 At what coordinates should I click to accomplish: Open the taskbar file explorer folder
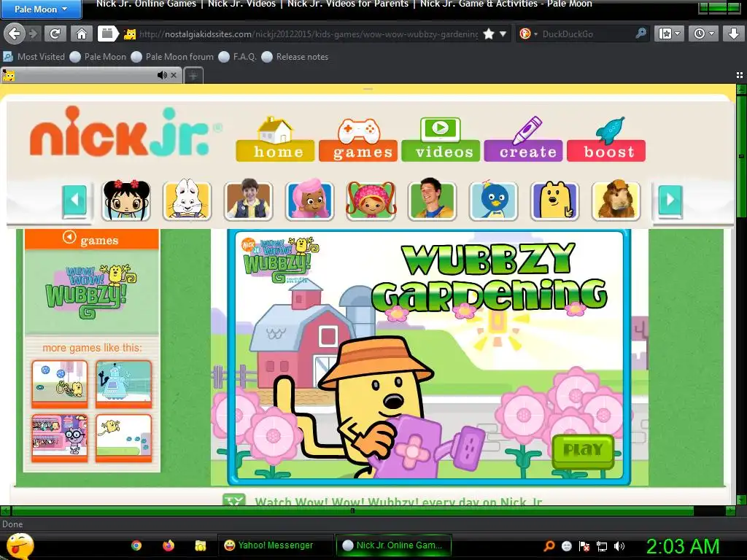tap(201, 545)
